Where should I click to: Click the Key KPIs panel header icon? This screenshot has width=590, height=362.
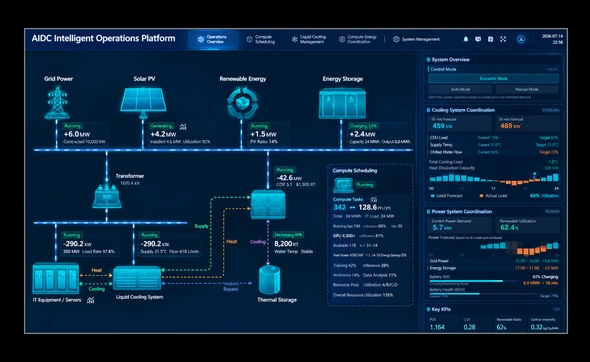click(428, 309)
